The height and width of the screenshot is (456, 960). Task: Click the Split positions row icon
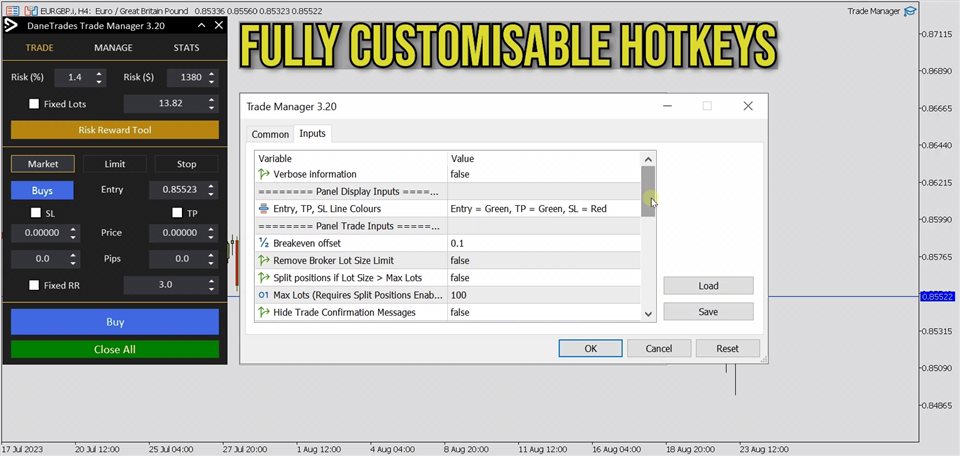click(264, 277)
